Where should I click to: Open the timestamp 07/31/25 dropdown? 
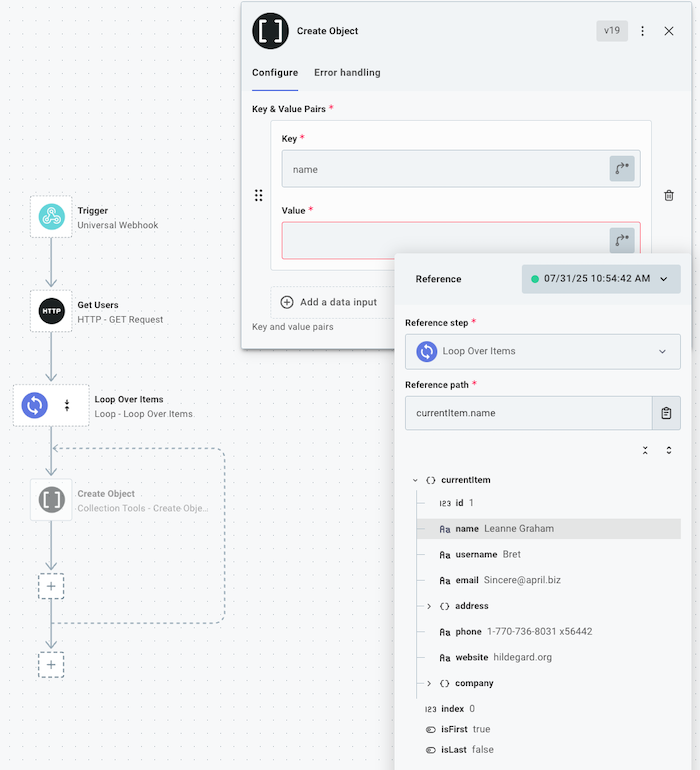(600, 279)
